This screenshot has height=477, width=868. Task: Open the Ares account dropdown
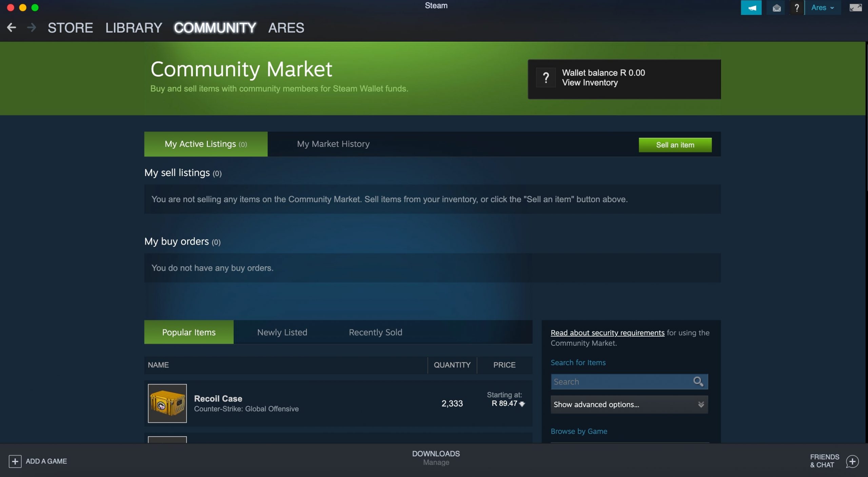pos(823,7)
